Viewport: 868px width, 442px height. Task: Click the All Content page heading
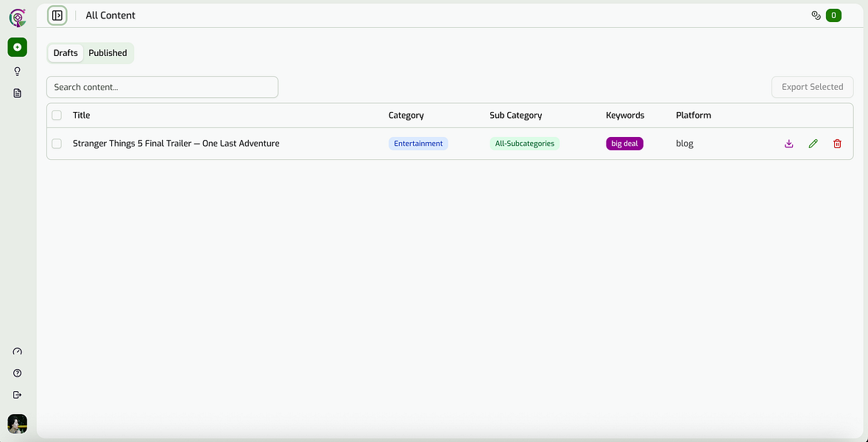[110, 15]
